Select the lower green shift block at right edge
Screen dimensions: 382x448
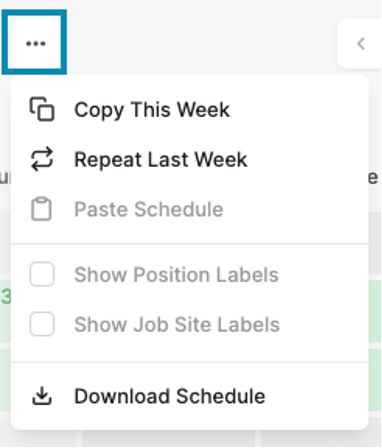click(x=375, y=380)
